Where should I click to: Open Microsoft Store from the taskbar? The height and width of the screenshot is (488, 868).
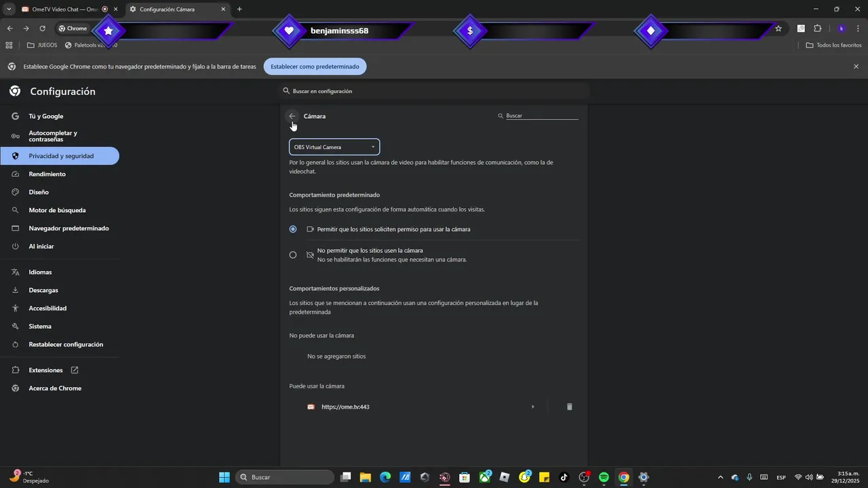(x=465, y=477)
